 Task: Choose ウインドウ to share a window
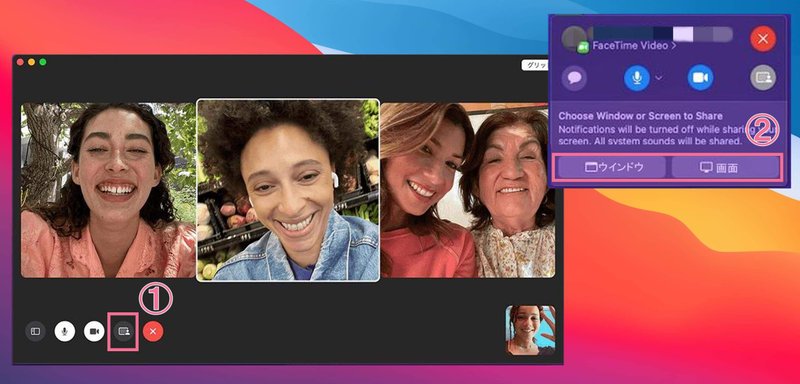tap(611, 167)
